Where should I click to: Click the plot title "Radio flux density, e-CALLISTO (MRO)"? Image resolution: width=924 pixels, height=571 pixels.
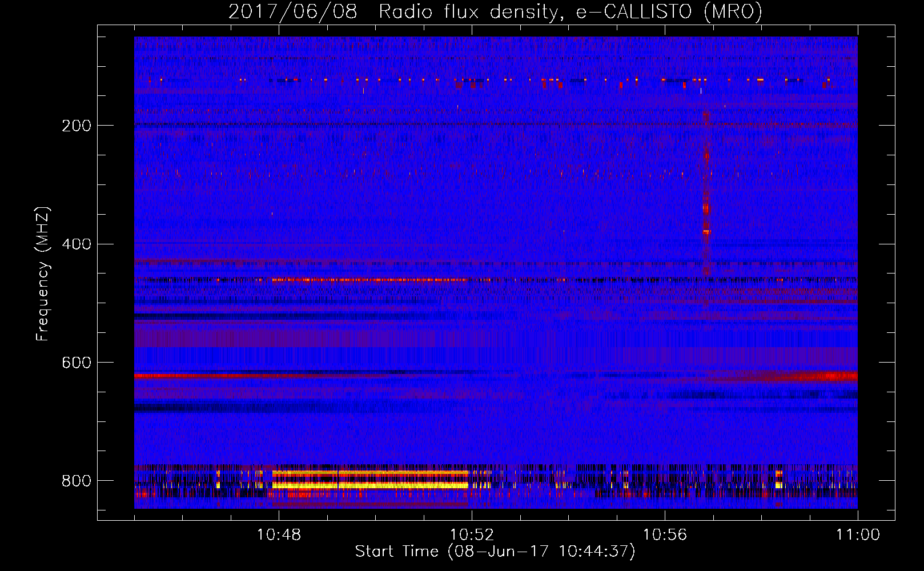point(571,11)
